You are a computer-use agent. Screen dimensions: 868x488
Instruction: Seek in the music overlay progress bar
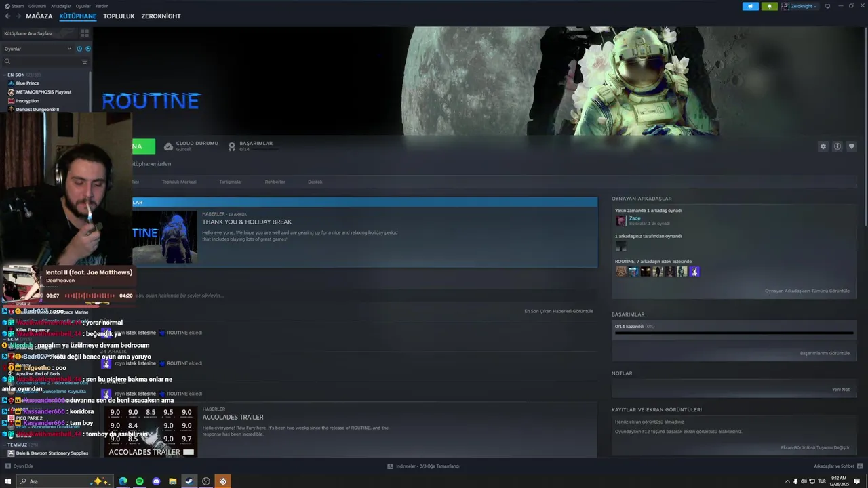point(89,296)
